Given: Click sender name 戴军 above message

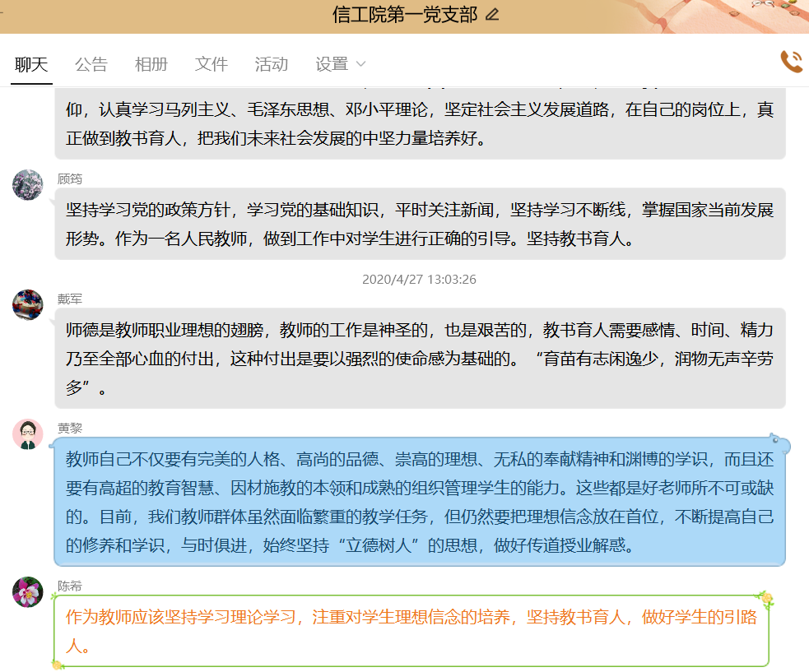Looking at the screenshot, I should coord(70,299).
